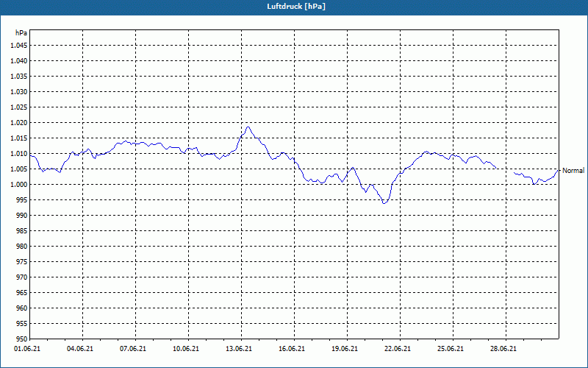Click the pressure curve peak near 13.06.21
This screenshot has width=588, height=368.
click(x=248, y=127)
